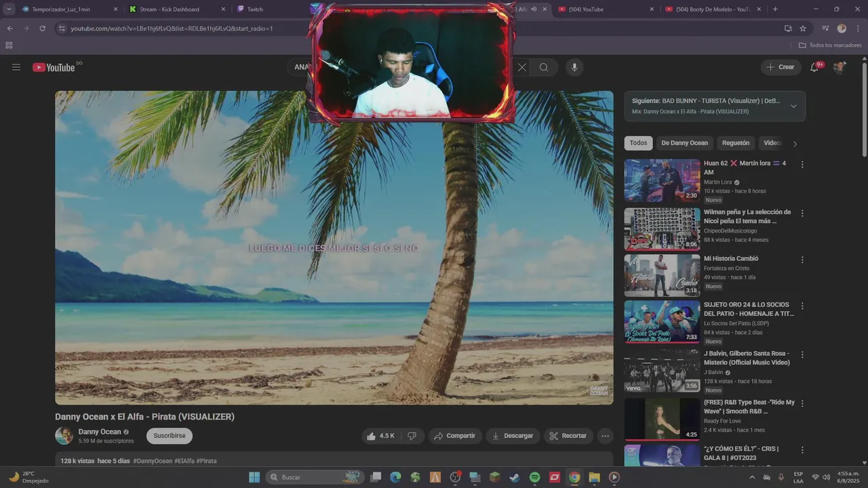Image resolution: width=868 pixels, height=488 pixels.
Task: Open the Mi Historia Cambió thumbnail
Action: tap(662, 275)
